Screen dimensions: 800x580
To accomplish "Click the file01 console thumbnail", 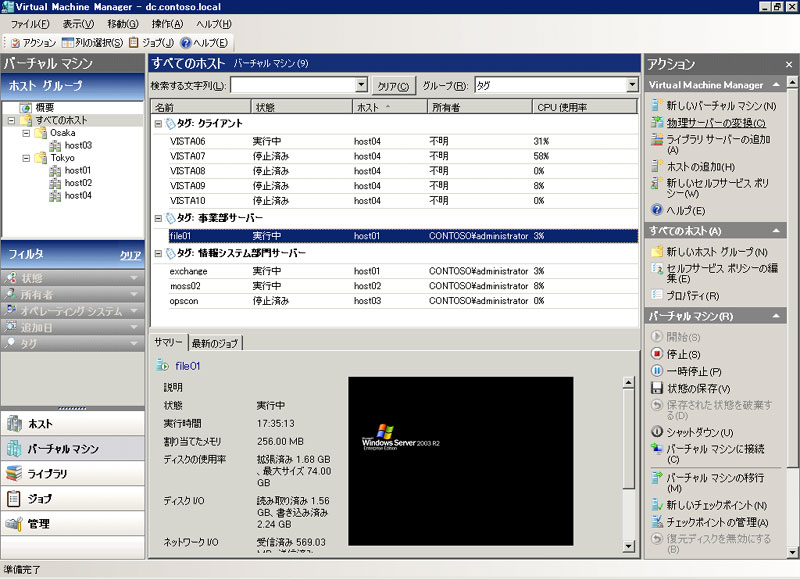I will (461, 461).
